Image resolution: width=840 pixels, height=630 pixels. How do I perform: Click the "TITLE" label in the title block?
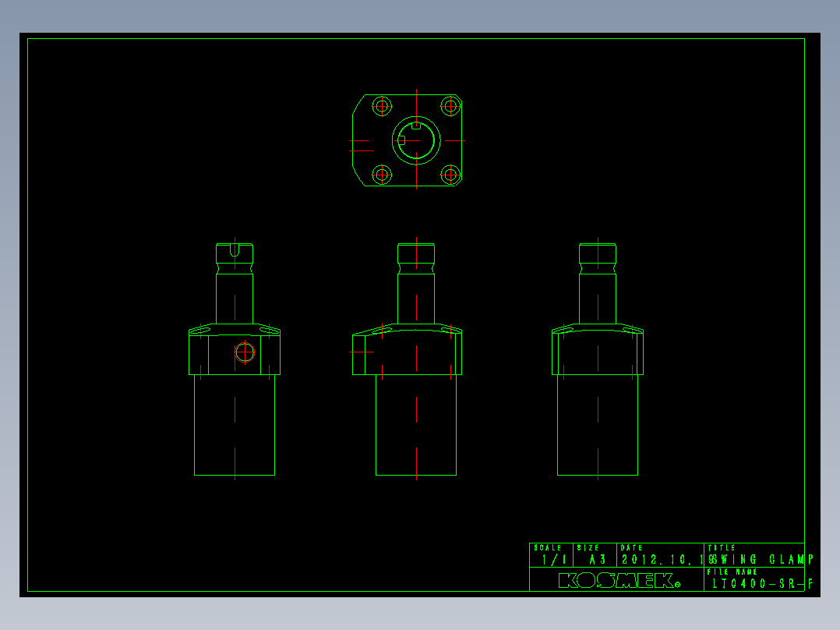tap(721, 548)
